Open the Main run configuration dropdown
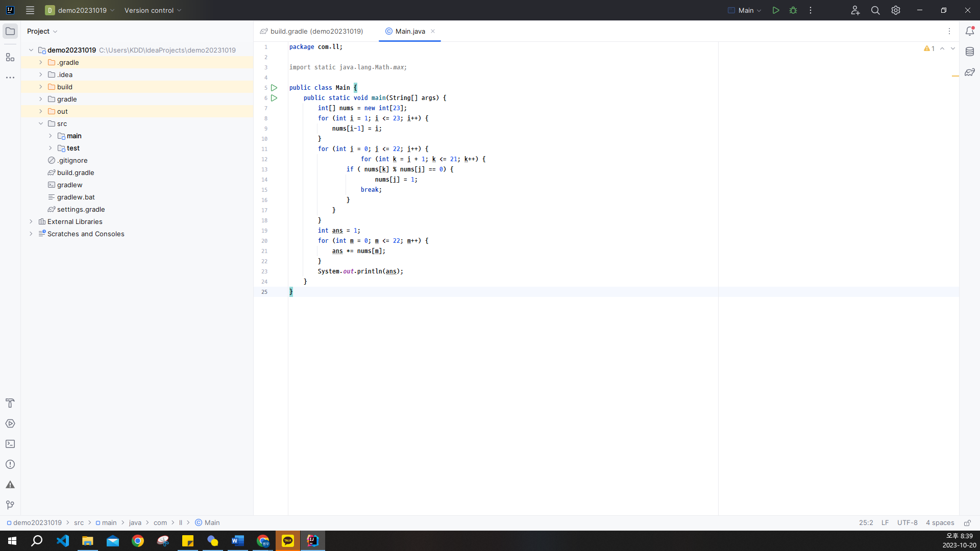 [745, 10]
